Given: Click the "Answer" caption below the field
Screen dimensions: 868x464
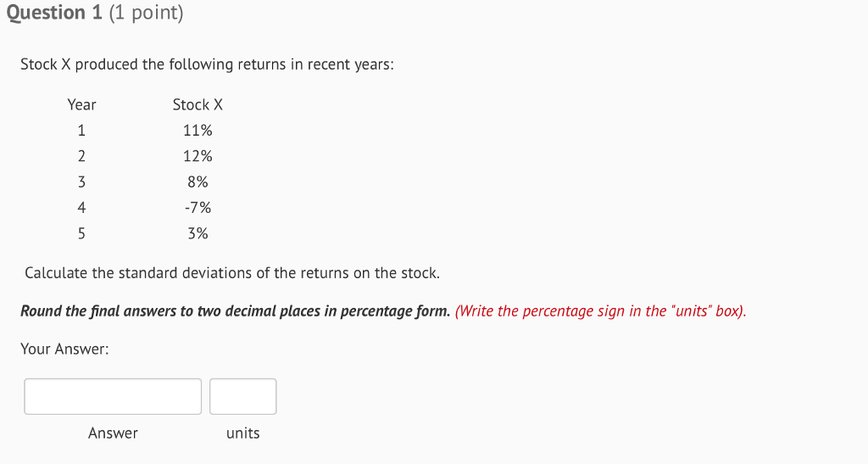Looking at the screenshot, I should [113, 433].
